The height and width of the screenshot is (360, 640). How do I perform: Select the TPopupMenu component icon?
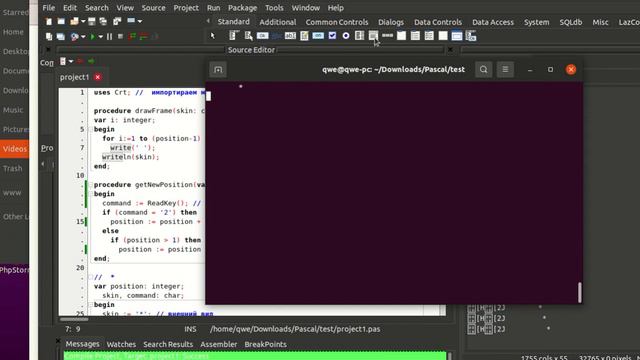(x=248, y=36)
